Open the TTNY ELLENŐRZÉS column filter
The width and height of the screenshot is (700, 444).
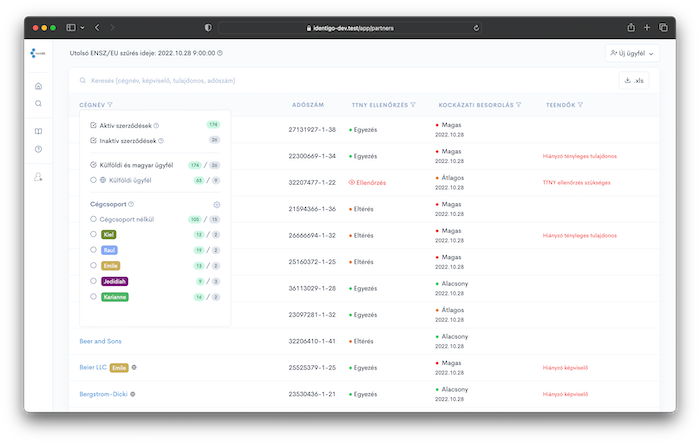(x=400, y=104)
